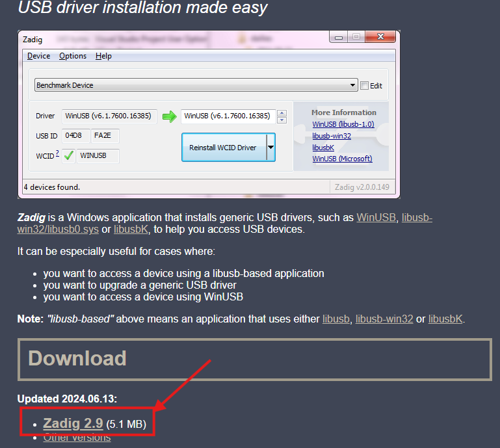Open the libusbK info link in Zadig

tap(323, 148)
